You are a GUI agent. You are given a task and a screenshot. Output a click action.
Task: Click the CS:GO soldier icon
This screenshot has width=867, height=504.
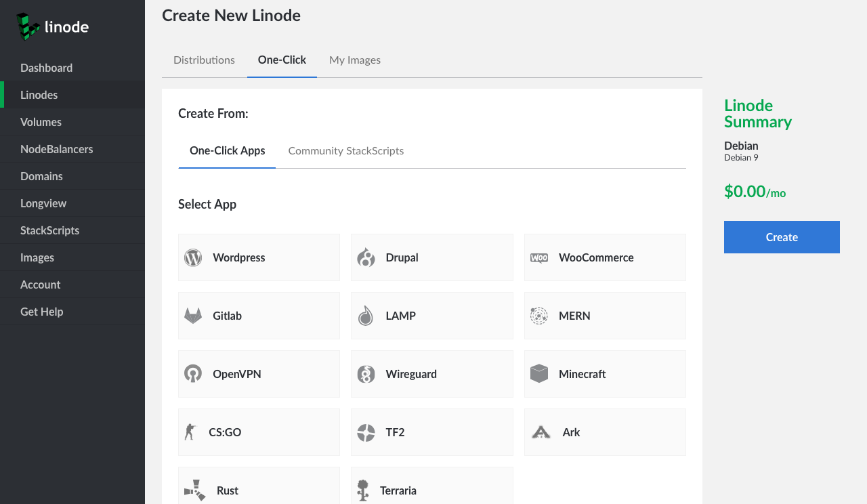[190, 432]
